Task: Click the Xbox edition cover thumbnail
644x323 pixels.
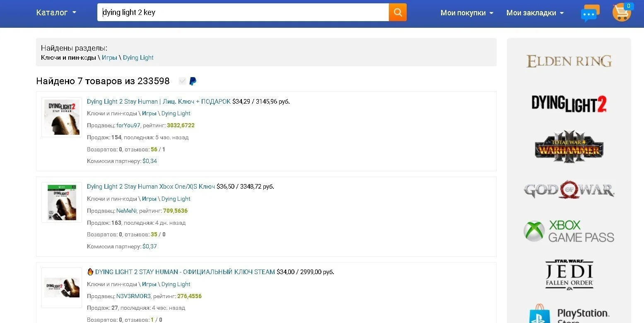Action: [62, 202]
